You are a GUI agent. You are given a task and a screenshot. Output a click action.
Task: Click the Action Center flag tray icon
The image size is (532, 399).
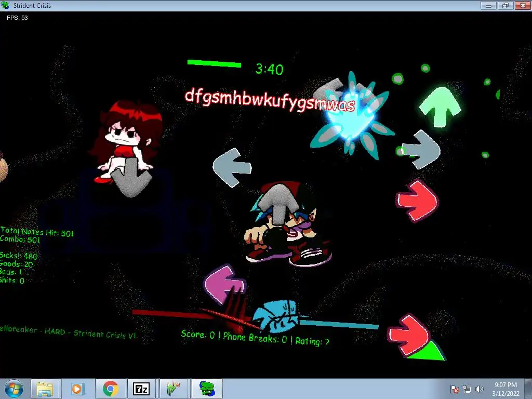tap(455, 389)
